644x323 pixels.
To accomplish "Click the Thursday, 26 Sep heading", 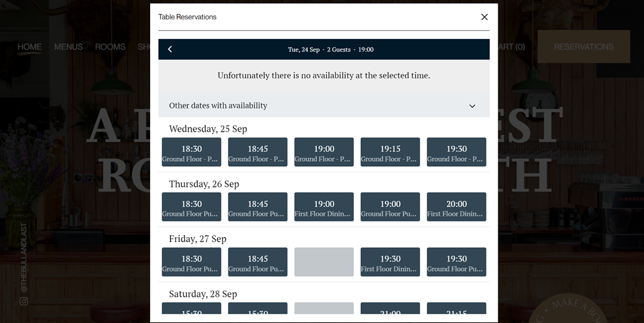I will [x=204, y=184].
